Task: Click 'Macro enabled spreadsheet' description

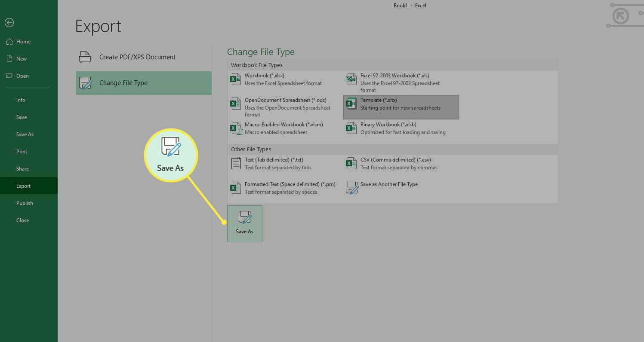Action: coord(276,132)
